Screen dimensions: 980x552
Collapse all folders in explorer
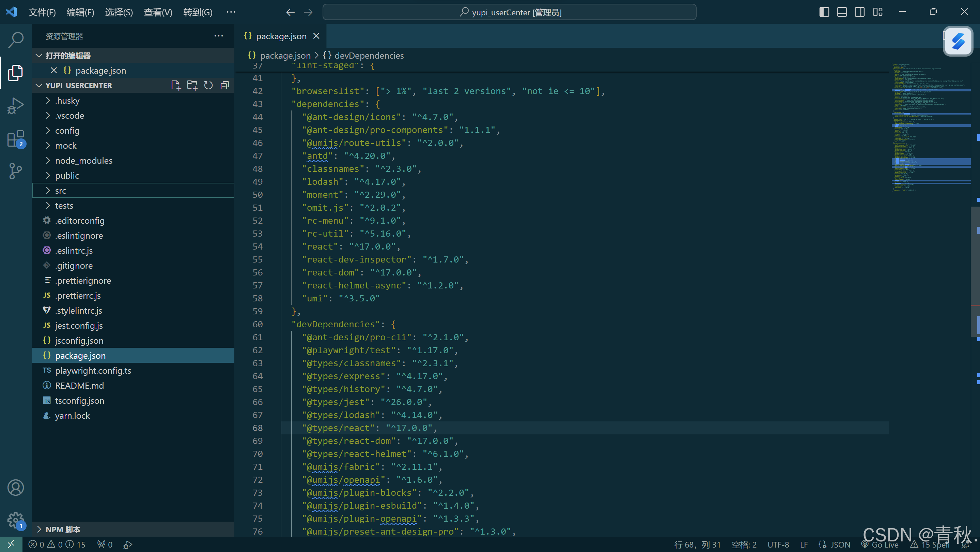225,85
